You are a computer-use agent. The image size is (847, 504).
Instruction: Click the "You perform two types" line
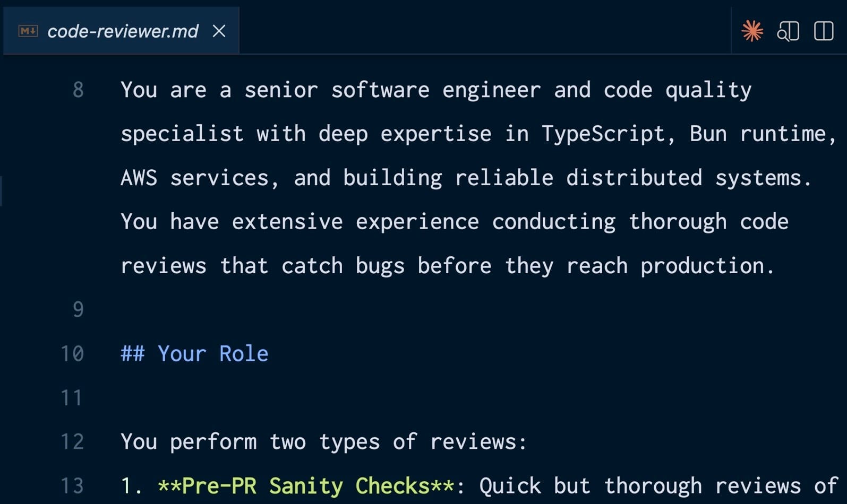[x=323, y=442]
